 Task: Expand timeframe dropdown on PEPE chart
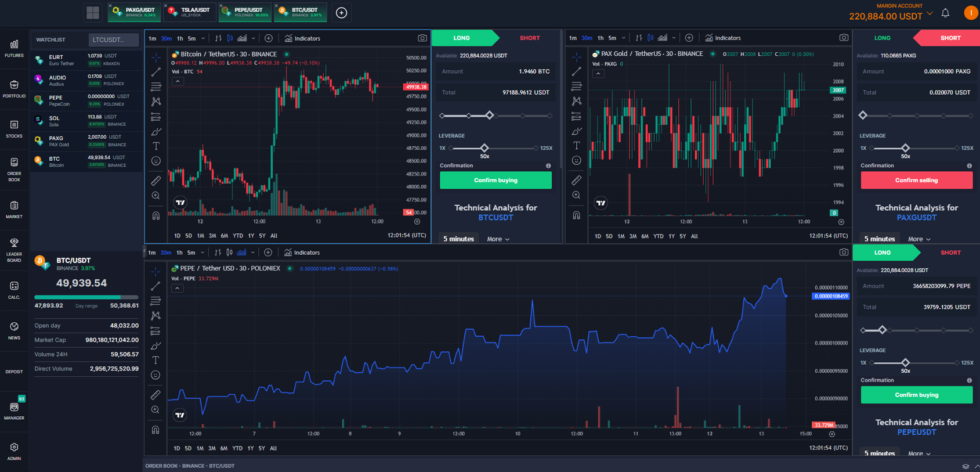pos(202,253)
